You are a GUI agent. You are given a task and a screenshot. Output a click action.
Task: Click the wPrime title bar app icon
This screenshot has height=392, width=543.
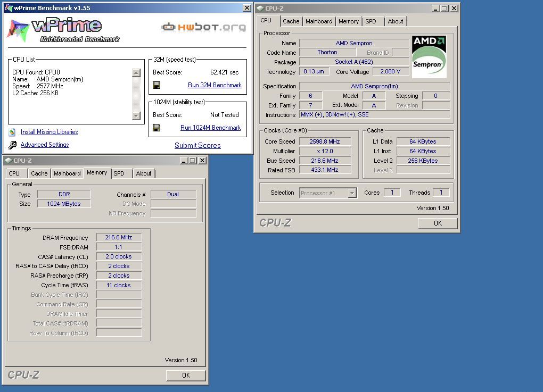point(9,7)
